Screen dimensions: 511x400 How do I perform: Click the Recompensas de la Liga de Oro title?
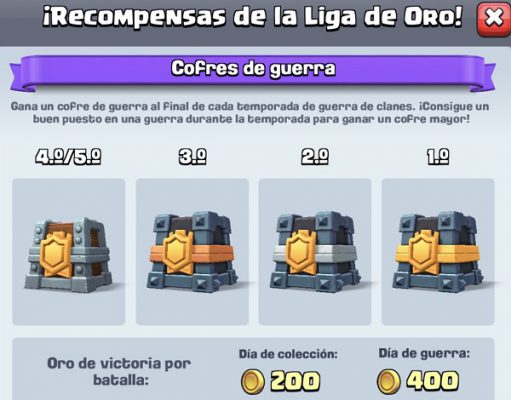(253, 17)
